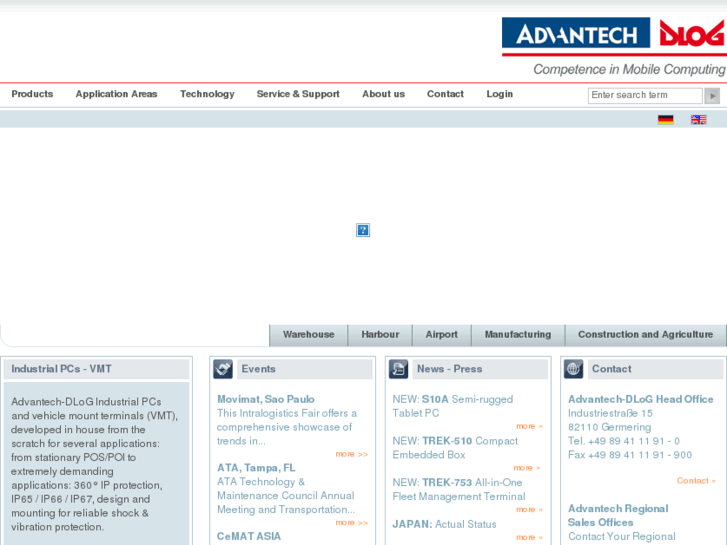The width and height of the screenshot is (727, 545).
Task: Click the broken image placeholder in banner
Action: pyautogui.click(x=363, y=230)
